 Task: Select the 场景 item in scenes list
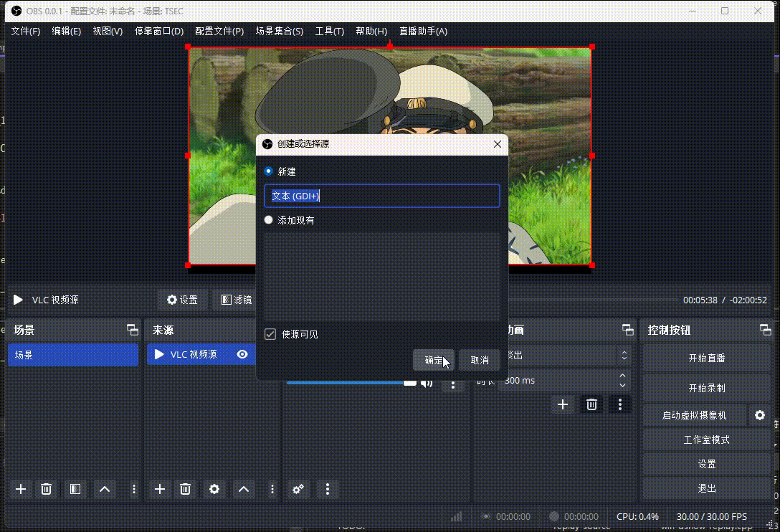click(x=73, y=355)
